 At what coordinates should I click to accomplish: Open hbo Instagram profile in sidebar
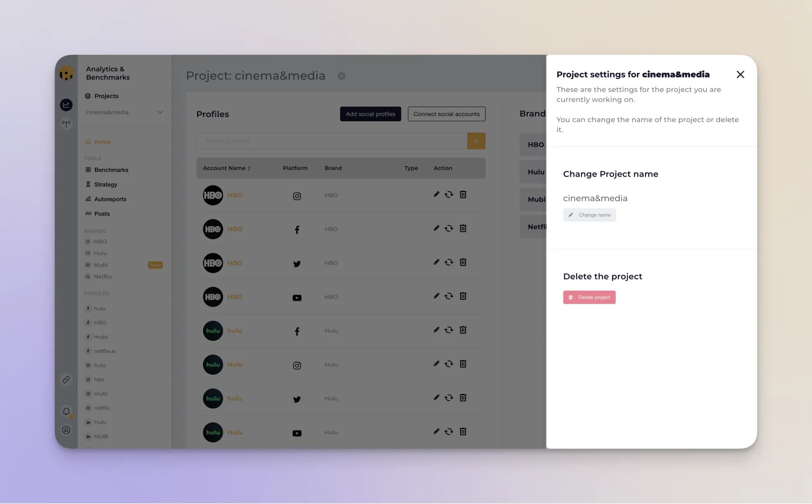tap(95, 379)
